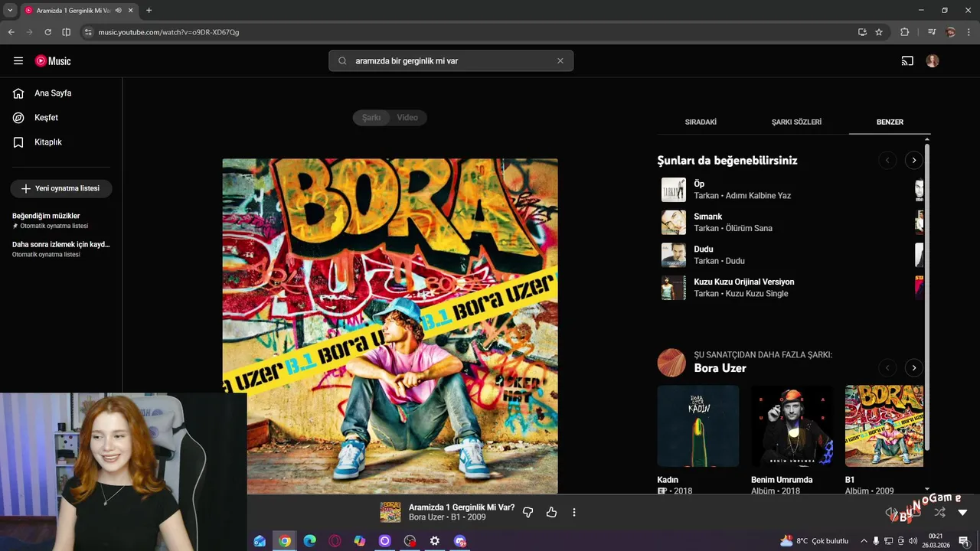Show previous recommended songs arrow
Screen dimensions: 980x551
click(887, 160)
